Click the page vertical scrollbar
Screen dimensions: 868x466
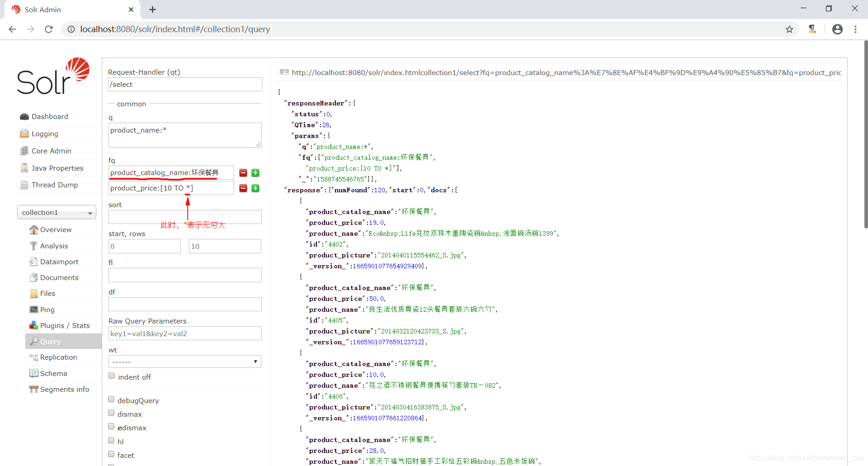coord(865,134)
